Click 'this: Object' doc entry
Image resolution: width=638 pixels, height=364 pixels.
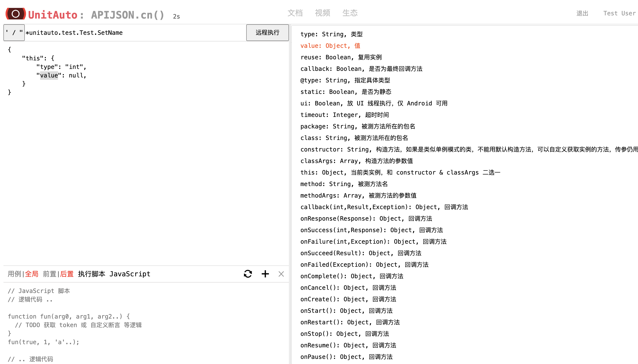click(x=400, y=172)
